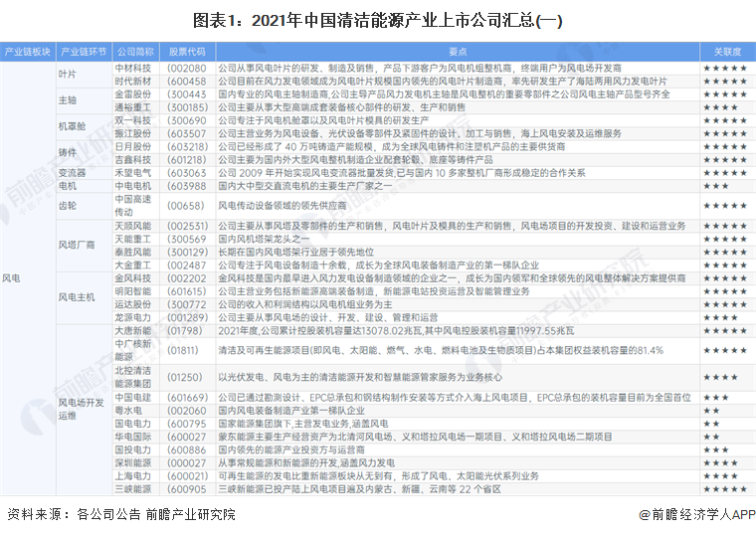Select company name 中国高速传动
This screenshot has height=535, width=756.
click(x=132, y=205)
